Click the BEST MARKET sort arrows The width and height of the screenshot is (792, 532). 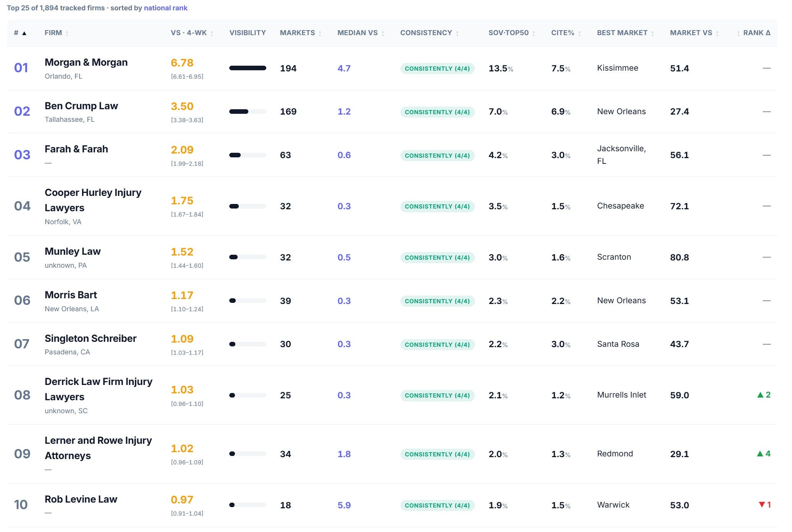pos(653,34)
